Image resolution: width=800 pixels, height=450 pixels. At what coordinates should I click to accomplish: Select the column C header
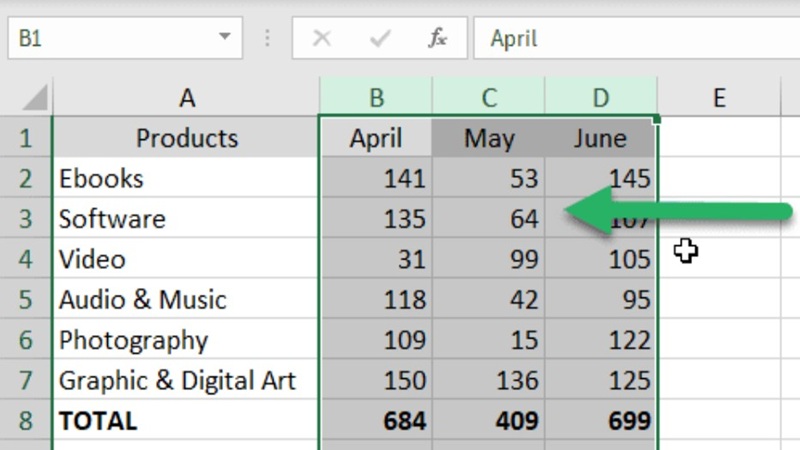tap(488, 97)
